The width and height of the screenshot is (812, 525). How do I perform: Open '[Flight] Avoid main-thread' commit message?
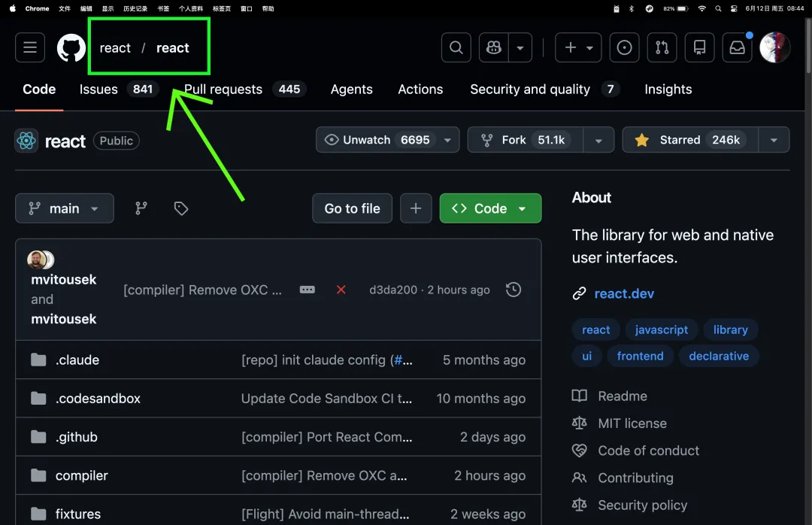tap(326, 514)
